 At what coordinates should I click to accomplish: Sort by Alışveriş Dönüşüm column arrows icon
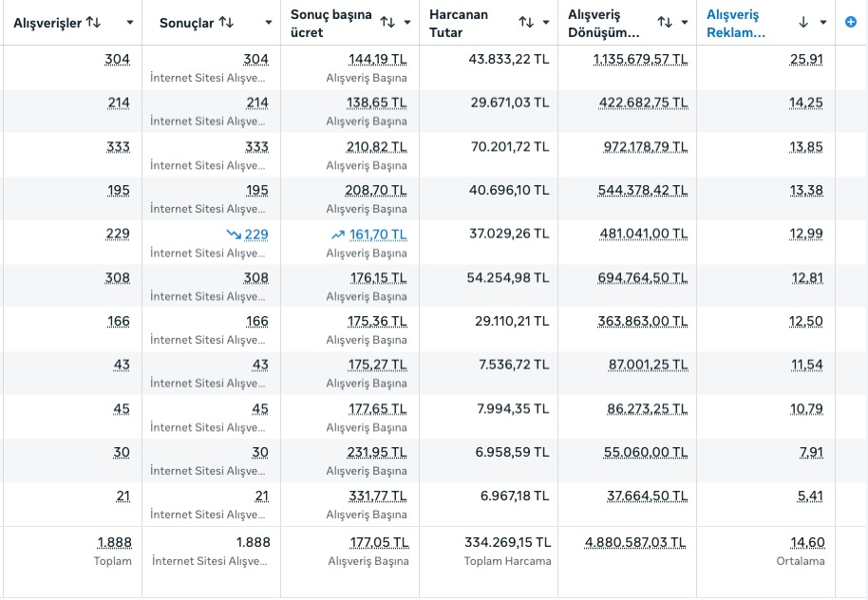pyautogui.click(x=665, y=22)
